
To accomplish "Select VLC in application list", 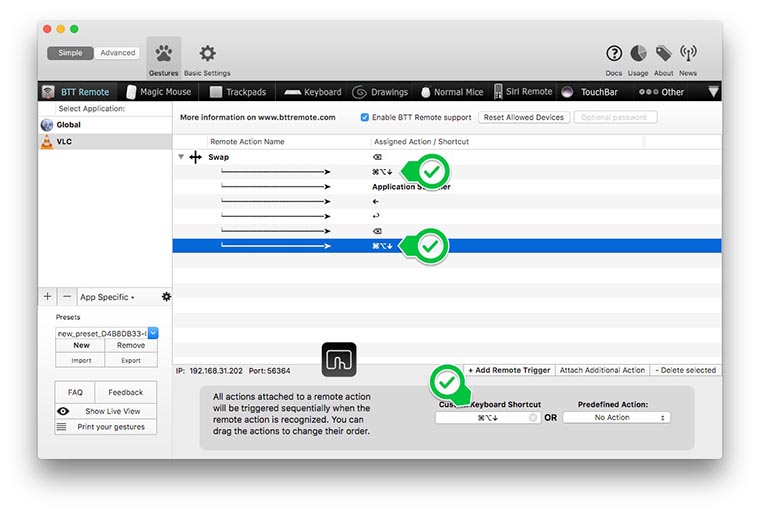I will pyautogui.click(x=105, y=142).
